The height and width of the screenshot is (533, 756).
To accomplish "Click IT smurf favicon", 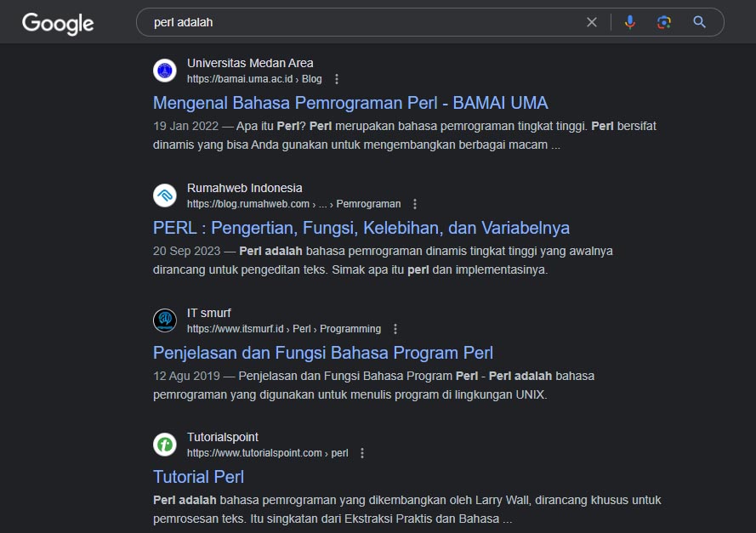I will (165, 320).
